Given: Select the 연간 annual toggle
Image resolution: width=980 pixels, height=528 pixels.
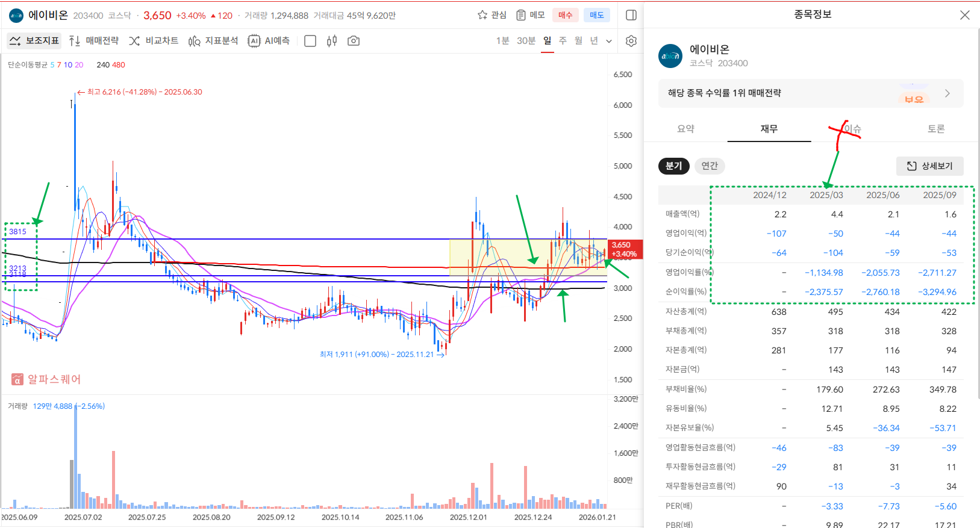Looking at the screenshot, I should pyautogui.click(x=710, y=166).
